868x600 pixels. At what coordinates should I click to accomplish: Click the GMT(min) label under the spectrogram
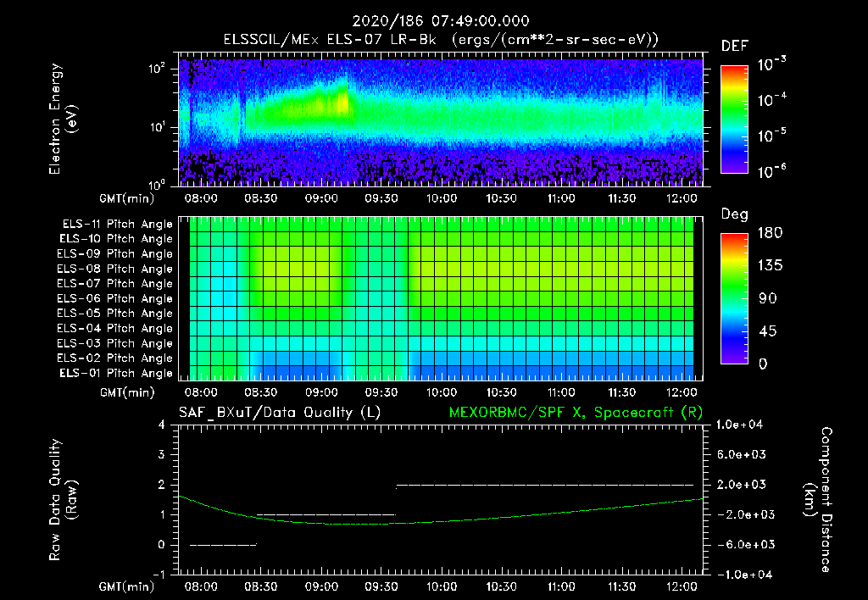pyautogui.click(x=127, y=198)
